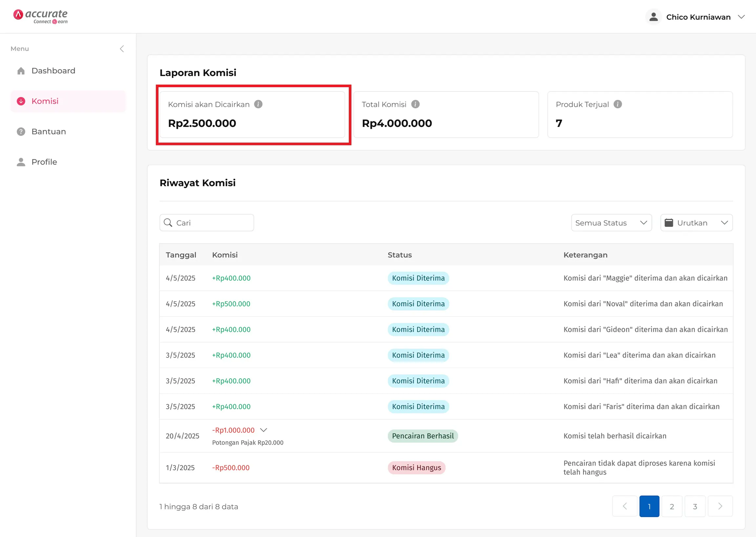Click the Produk Terjual value 7
756x537 pixels.
559,123
